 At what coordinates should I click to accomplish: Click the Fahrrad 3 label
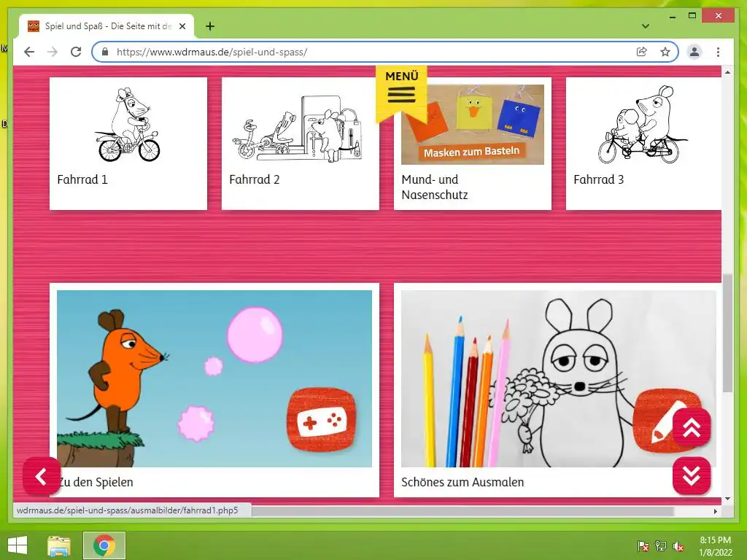(598, 179)
